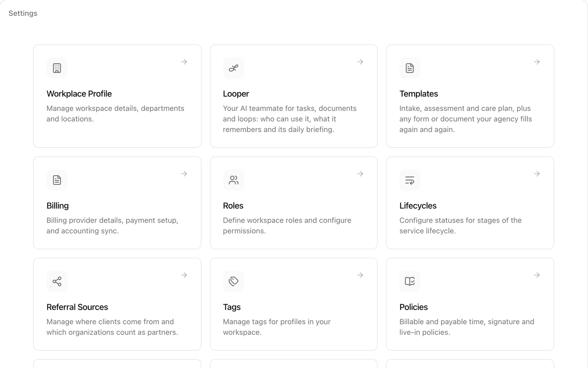Open arrow on Billing card

[x=184, y=174]
